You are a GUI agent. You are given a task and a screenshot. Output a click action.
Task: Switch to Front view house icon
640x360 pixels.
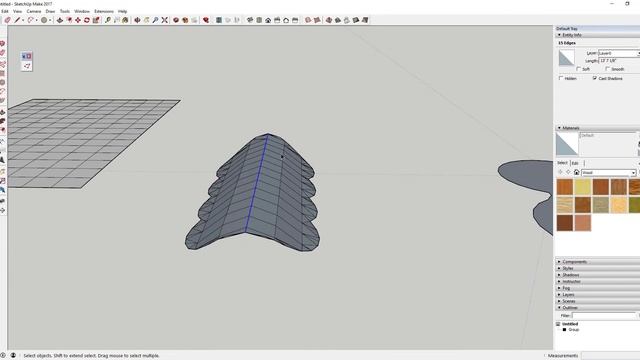(x=268, y=20)
